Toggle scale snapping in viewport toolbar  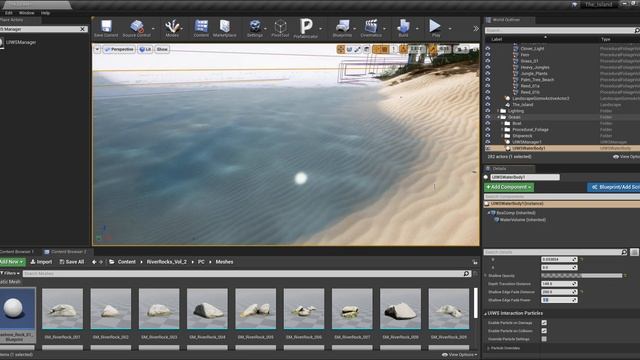[x=432, y=49]
